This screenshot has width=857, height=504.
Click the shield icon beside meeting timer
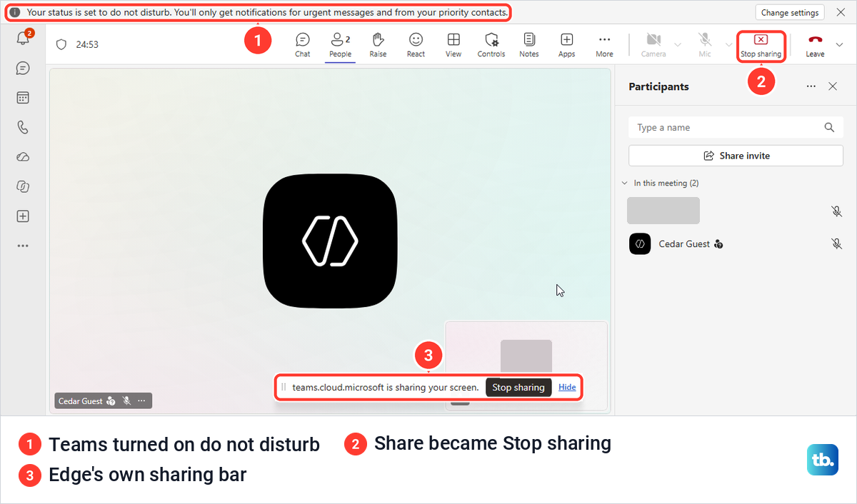(x=61, y=44)
